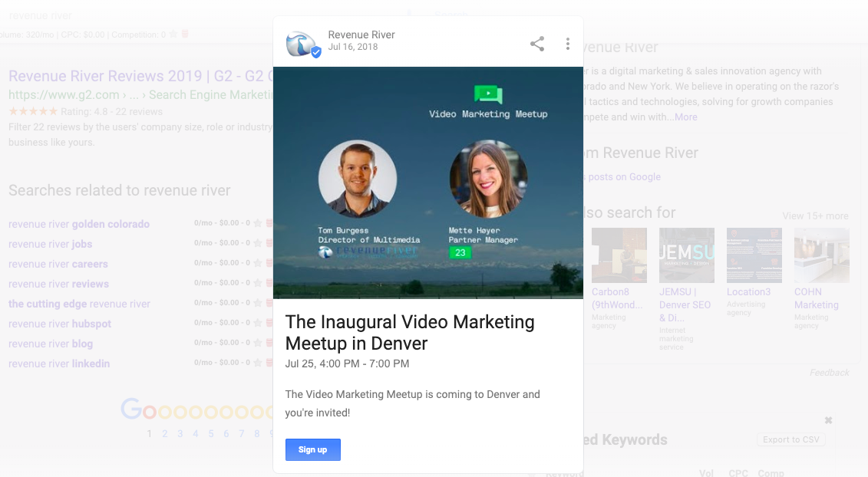This screenshot has height=477, width=868.
Task: Open Revenue River Reviews 2019 G2 result
Action: (x=140, y=76)
